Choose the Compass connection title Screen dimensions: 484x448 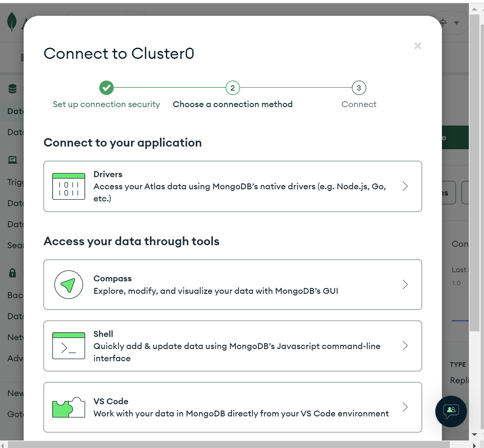tap(112, 279)
